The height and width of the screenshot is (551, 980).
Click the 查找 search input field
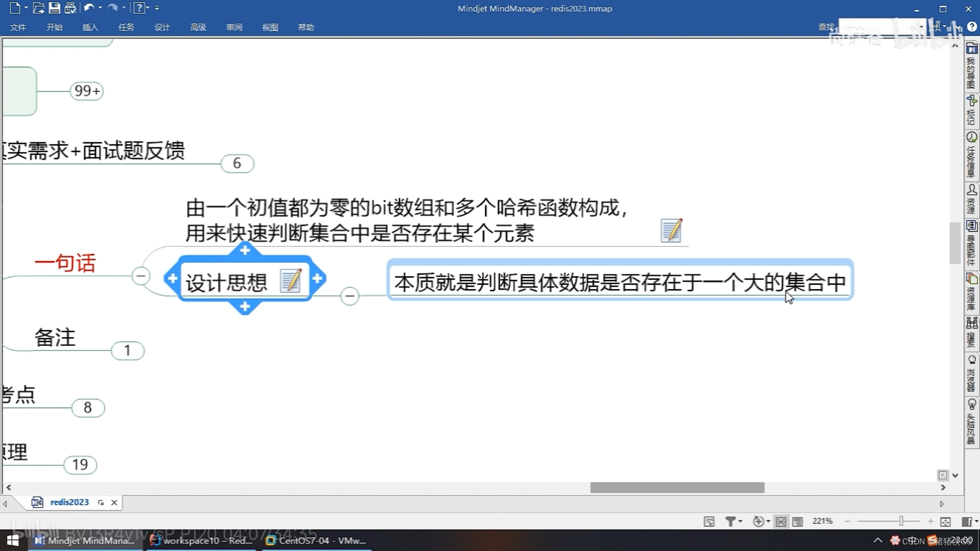pos(882,27)
